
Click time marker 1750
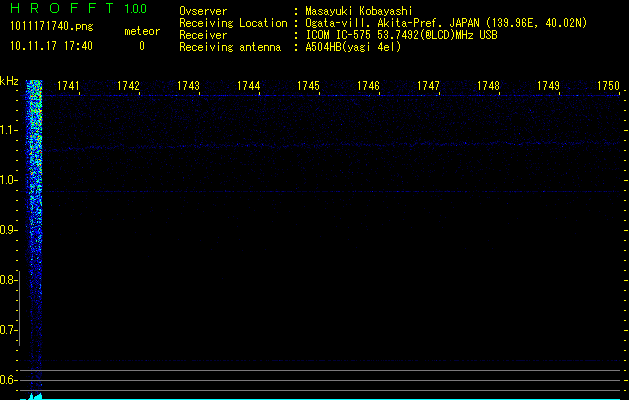coord(609,86)
